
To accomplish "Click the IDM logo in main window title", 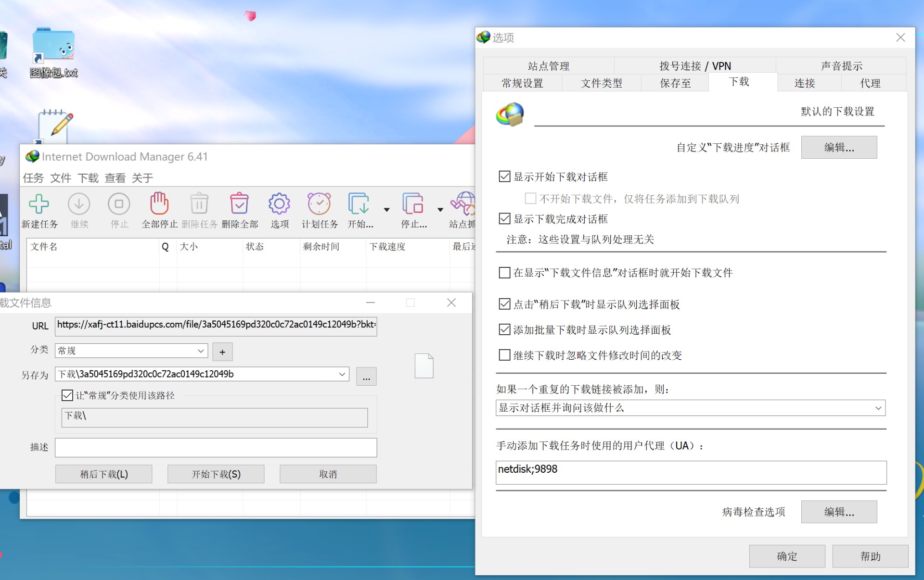I will point(32,156).
